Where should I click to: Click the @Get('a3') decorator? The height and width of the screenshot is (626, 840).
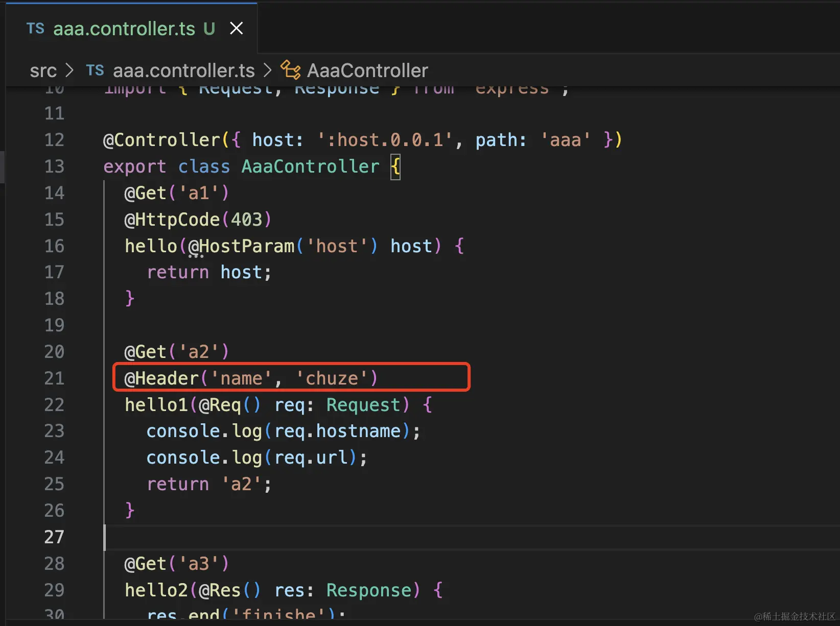177,564
